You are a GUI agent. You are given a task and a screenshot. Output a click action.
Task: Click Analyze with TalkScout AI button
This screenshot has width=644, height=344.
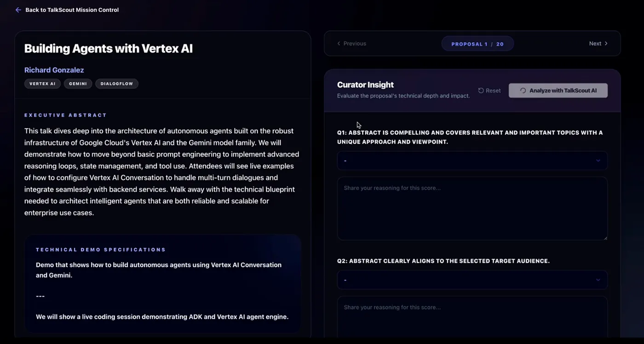(x=558, y=90)
